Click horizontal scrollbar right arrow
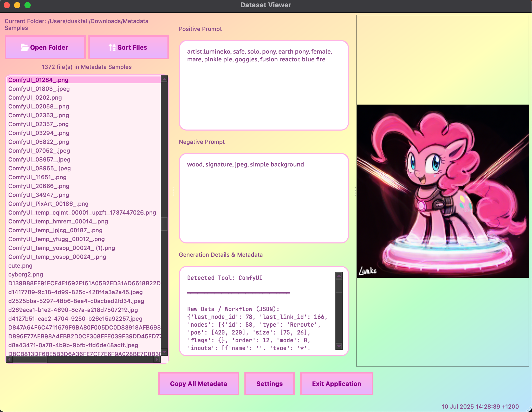 click(157, 359)
